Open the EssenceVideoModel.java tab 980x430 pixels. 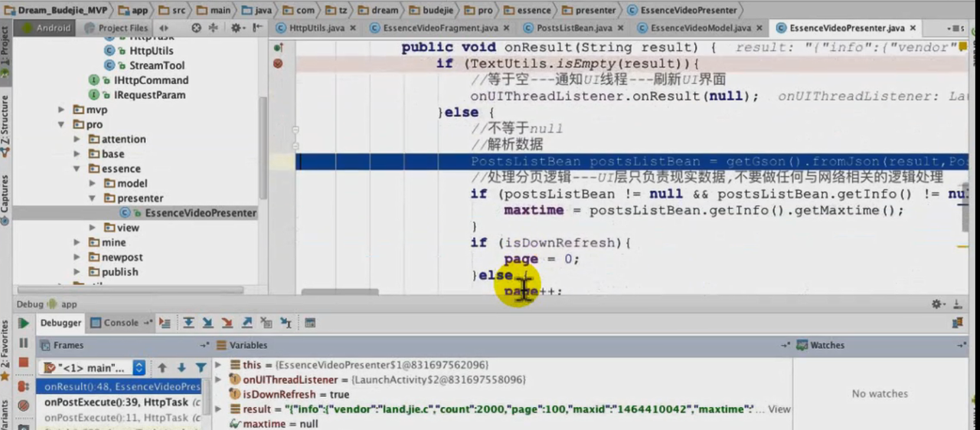pos(699,28)
